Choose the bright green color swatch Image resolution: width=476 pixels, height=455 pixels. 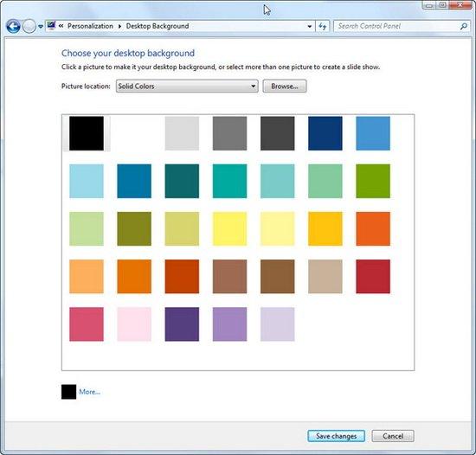(373, 181)
